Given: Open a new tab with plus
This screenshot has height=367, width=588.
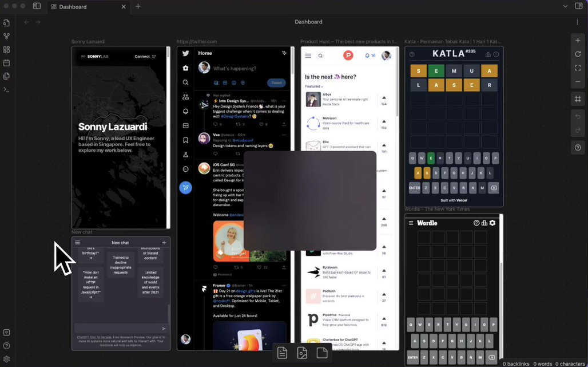Looking at the screenshot, I should pos(138,6).
